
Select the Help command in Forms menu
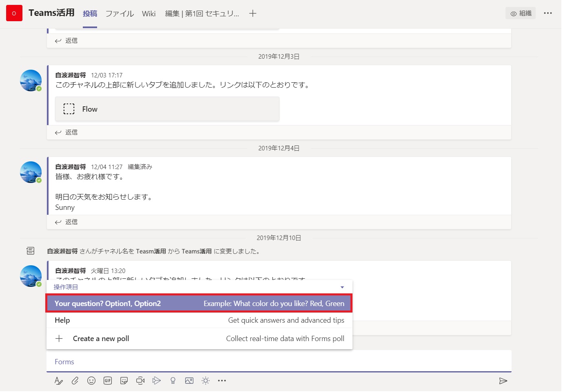coord(199,321)
